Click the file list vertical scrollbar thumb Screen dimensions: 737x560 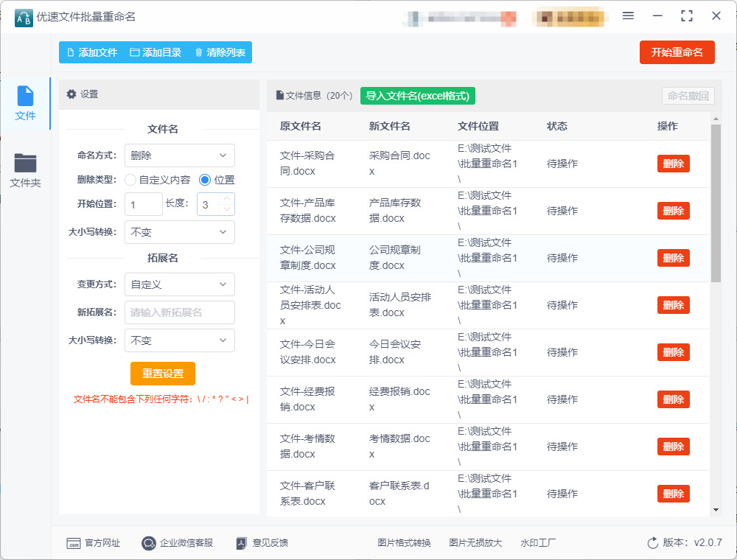point(716,203)
